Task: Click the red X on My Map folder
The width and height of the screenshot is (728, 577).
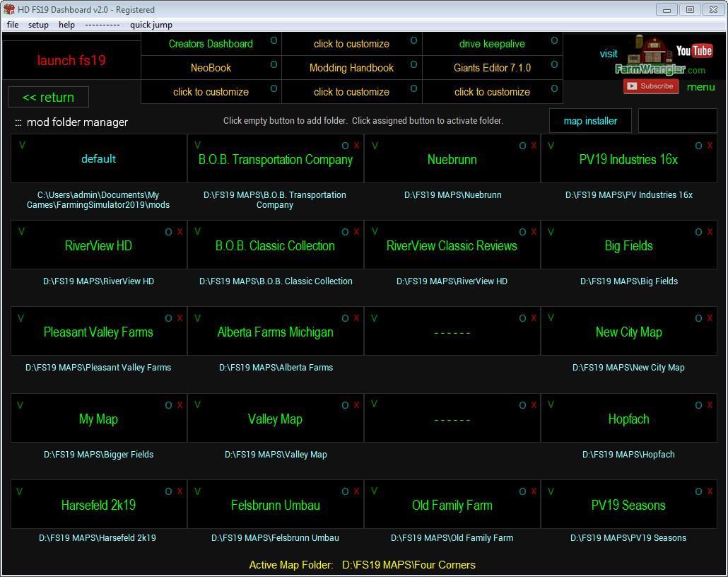Action: click(180, 405)
